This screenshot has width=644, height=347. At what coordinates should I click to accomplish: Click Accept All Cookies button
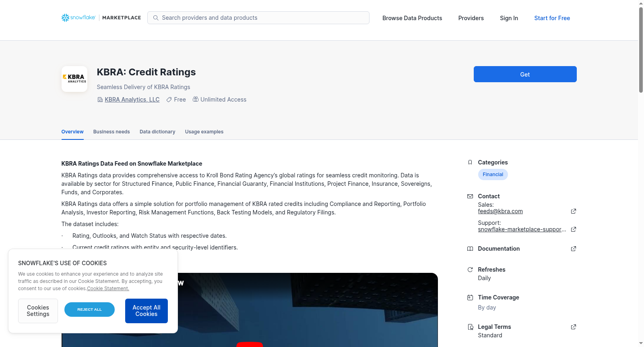pos(147,311)
